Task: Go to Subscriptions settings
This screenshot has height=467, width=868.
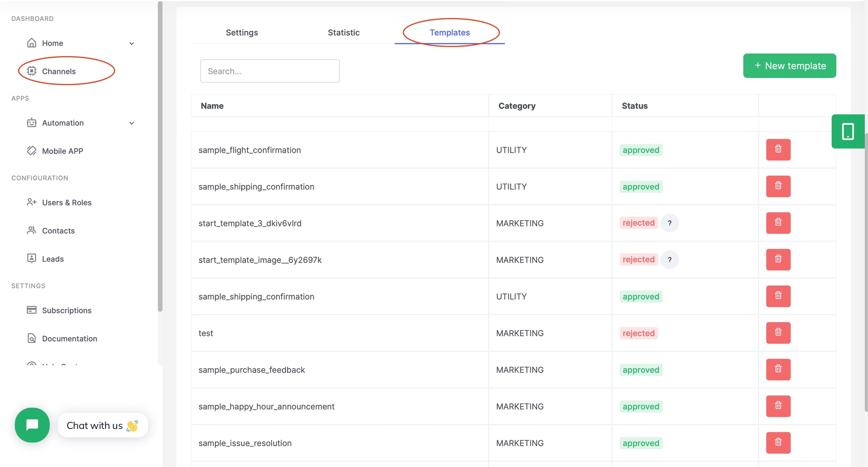Action: pos(66,310)
